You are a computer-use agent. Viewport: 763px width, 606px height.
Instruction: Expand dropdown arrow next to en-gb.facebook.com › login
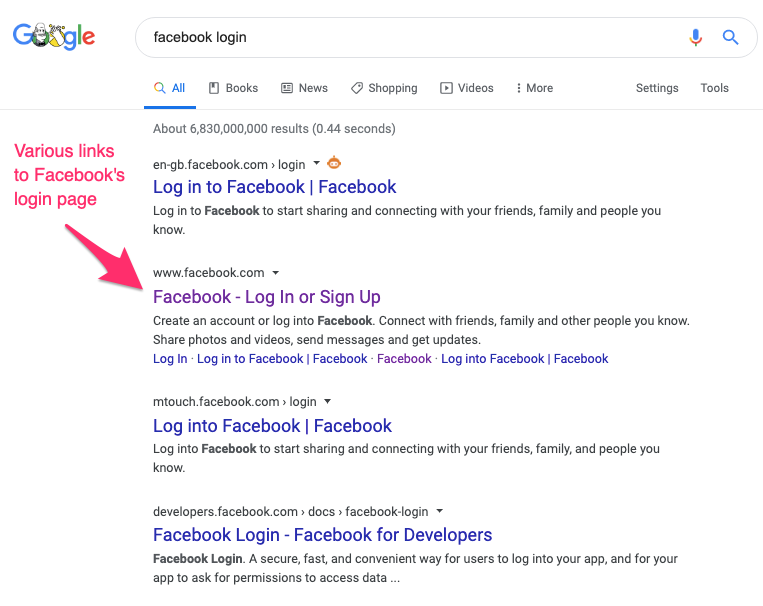click(316, 163)
